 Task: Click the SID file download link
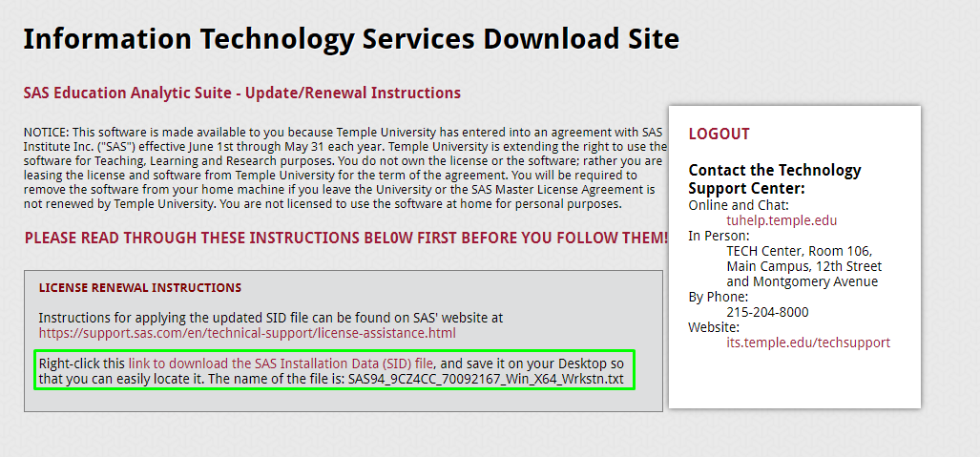tap(281, 364)
